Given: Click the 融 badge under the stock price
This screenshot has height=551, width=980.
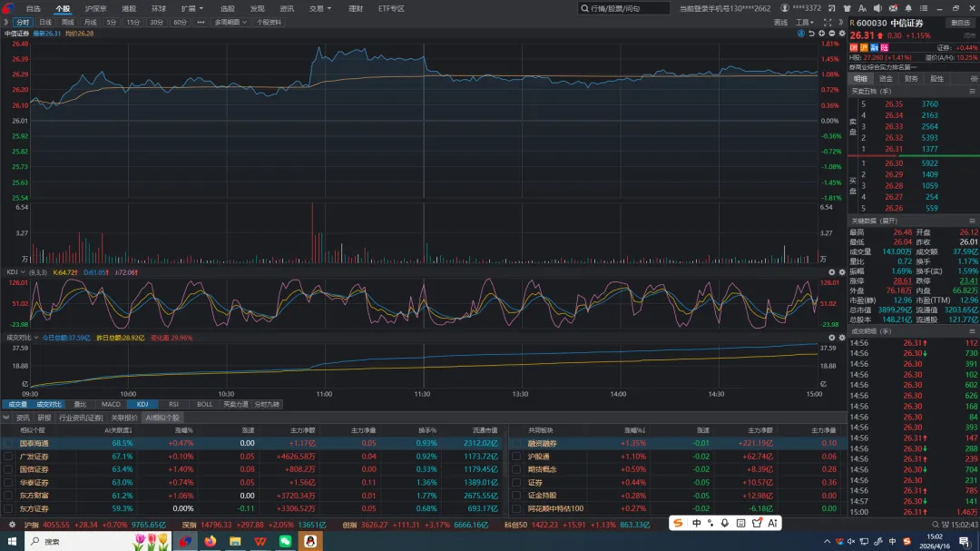Looking at the screenshot, I should click(875, 47).
